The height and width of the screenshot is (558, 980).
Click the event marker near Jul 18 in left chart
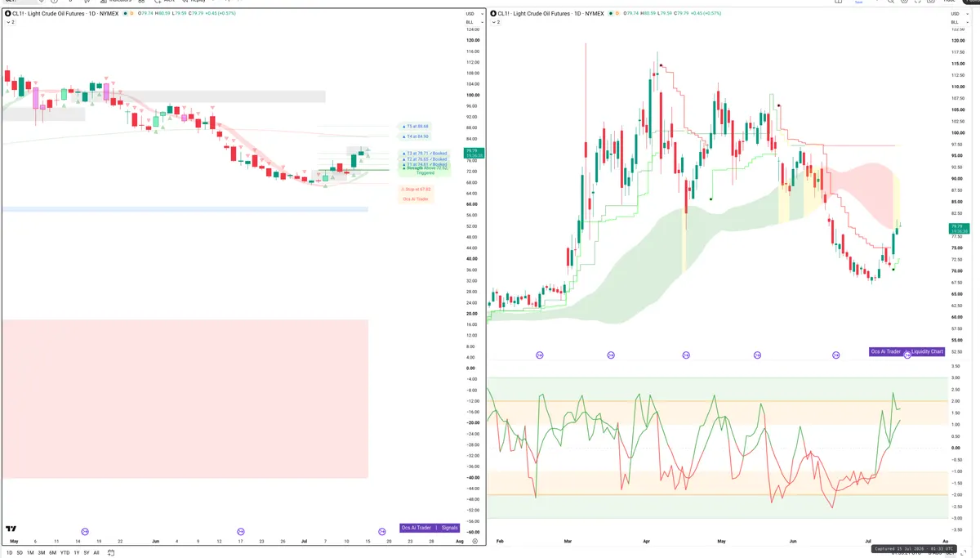381,530
